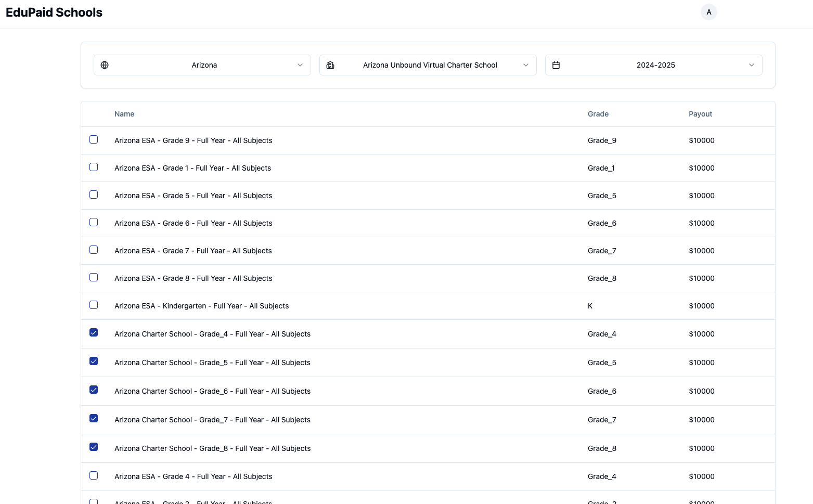Expand the Arizona state dropdown chevron
This screenshot has height=504, width=813.
[300, 65]
